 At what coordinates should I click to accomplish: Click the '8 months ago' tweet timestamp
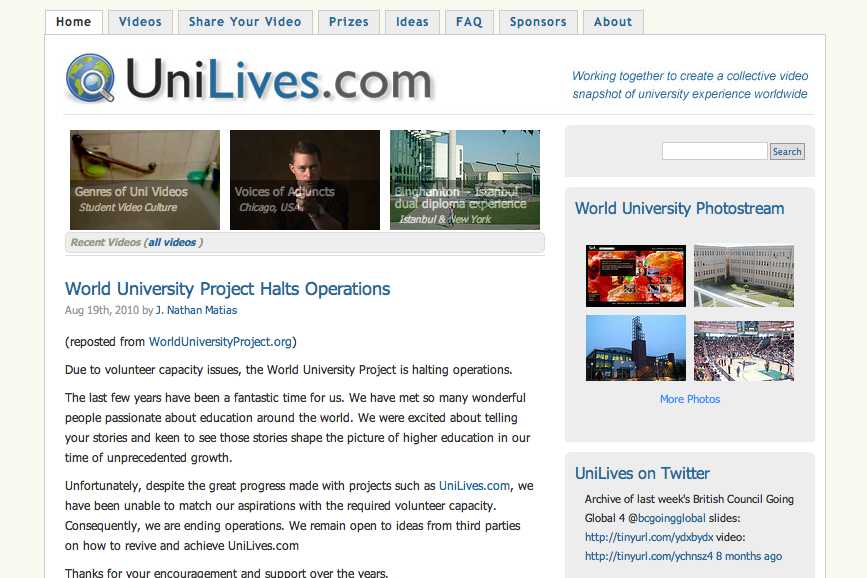749,556
